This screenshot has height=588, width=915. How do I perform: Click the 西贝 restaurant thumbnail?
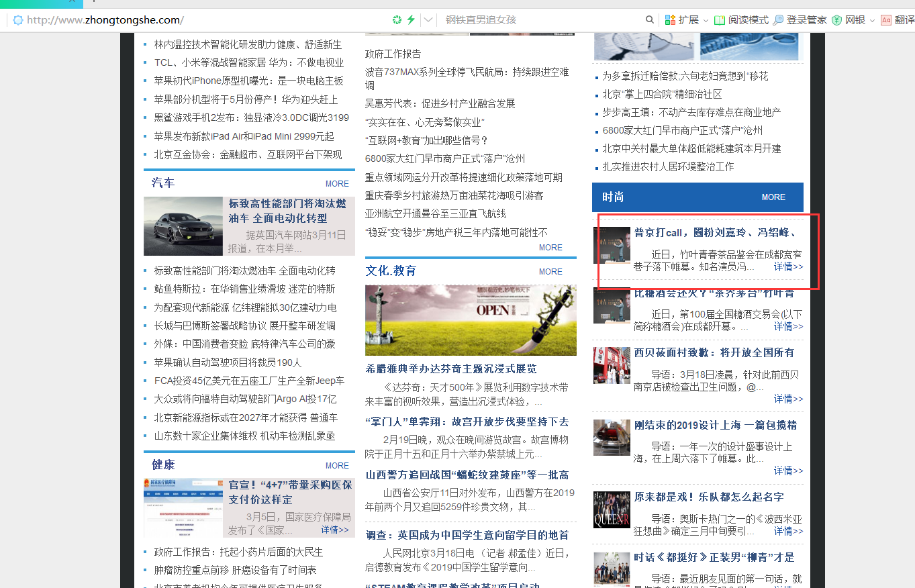tap(612, 365)
